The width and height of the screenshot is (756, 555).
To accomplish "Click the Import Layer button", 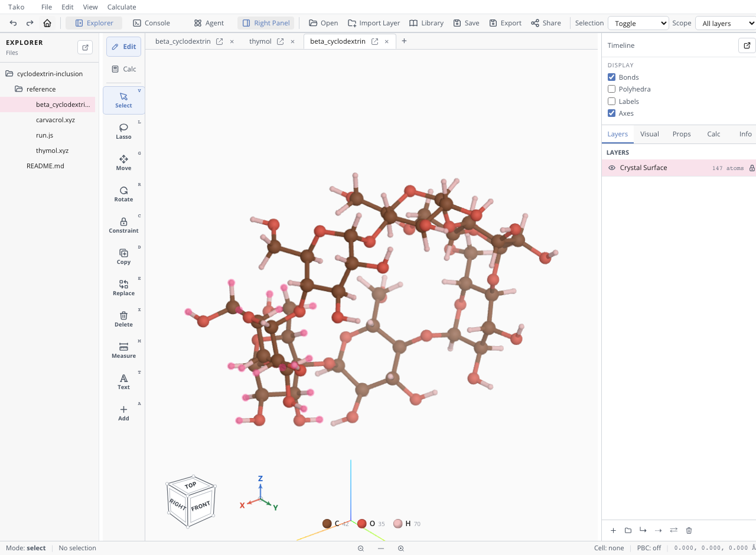I will [x=374, y=23].
